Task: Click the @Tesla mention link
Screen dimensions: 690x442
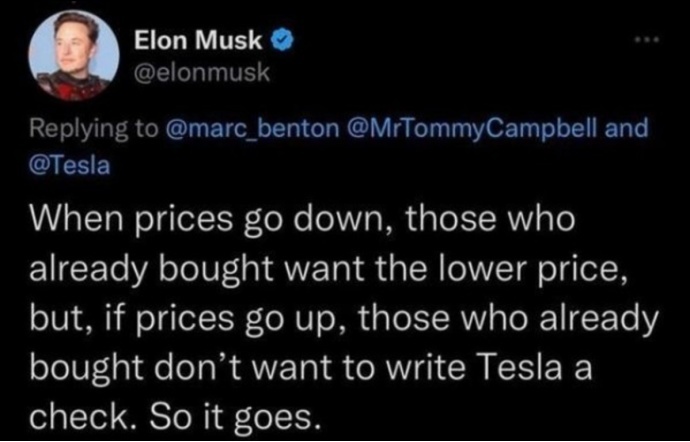Action: coord(70,166)
